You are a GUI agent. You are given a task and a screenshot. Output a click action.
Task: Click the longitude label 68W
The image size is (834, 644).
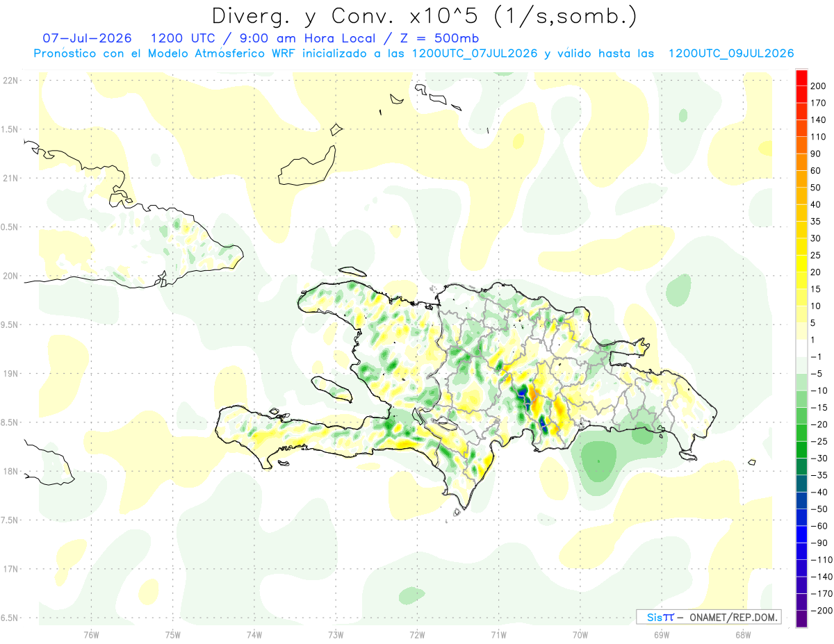pyautogui.click(x=743, y=635)
